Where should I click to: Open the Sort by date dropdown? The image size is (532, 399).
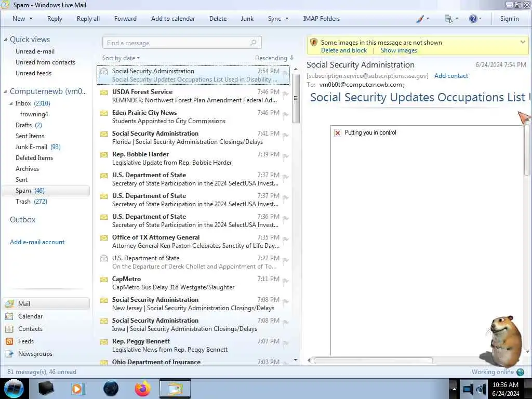(x=121, y=58)
